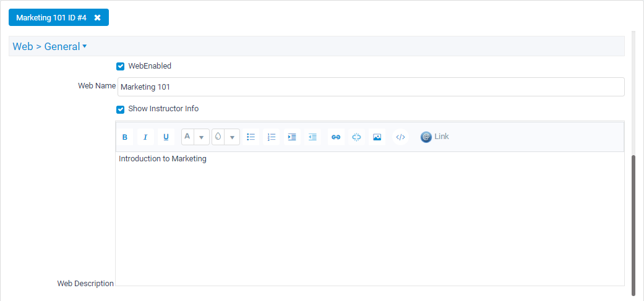Insert a bulleted list

(251, 137)
